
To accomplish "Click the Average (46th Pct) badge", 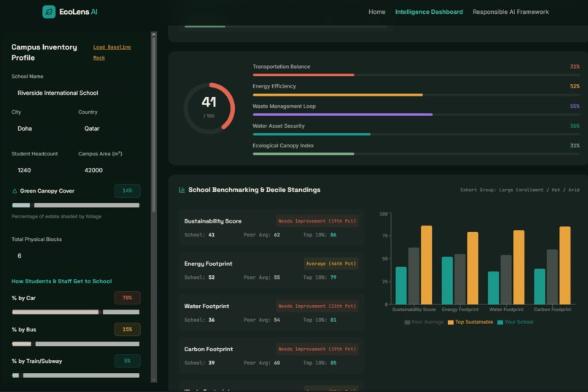I will pos(331,264).
